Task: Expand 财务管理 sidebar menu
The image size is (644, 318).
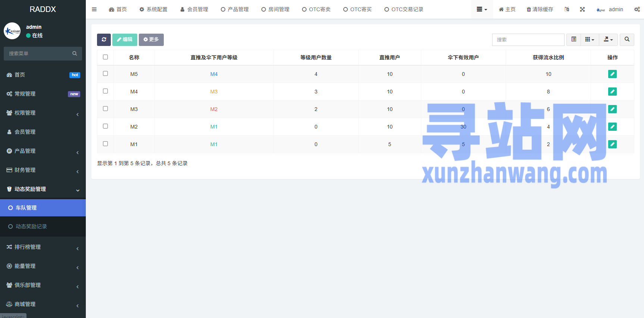Action: tap(43, 170)
